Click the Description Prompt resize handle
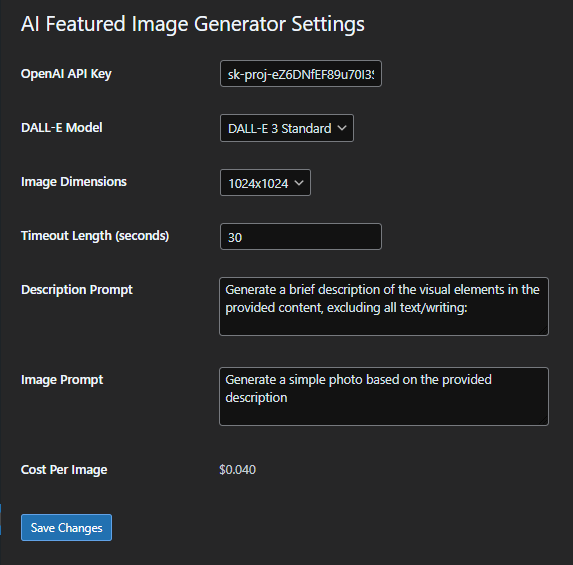Image resolution: width=573 pixels, height=565 pixels. pyautogui.click(x=544, y=331)
